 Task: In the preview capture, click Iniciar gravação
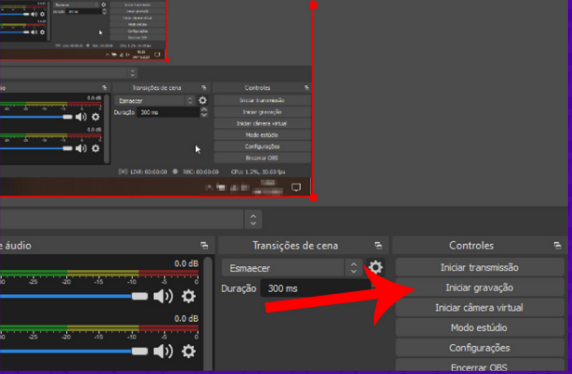(x=262, y=112)
